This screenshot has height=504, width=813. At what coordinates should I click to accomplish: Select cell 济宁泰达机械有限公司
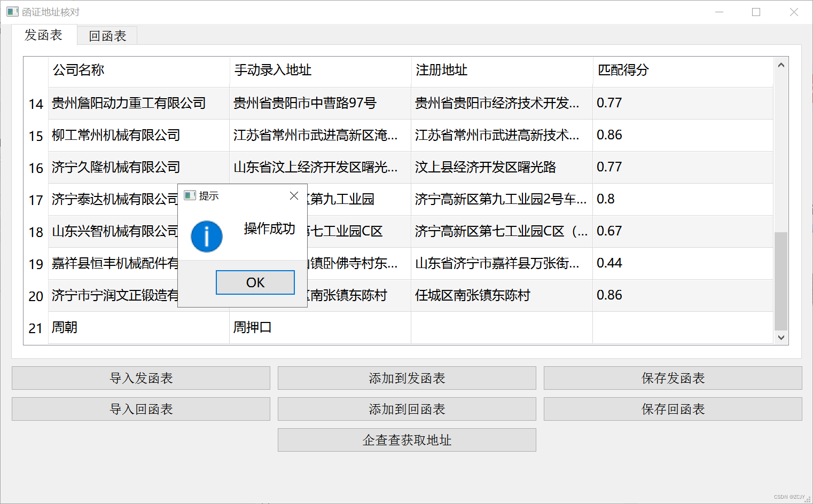coord(113,200)
